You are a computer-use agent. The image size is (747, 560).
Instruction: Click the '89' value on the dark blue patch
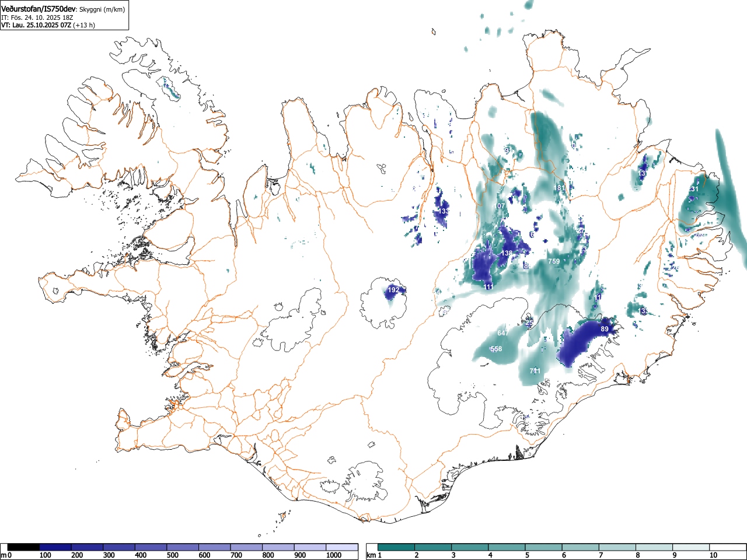click(605, 329)
